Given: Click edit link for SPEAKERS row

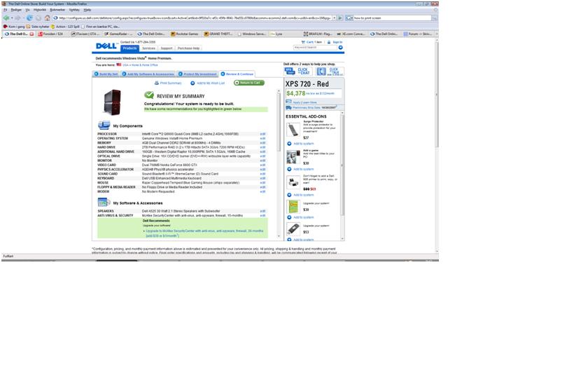Looking at the screenshot, I should click(262, 211).
